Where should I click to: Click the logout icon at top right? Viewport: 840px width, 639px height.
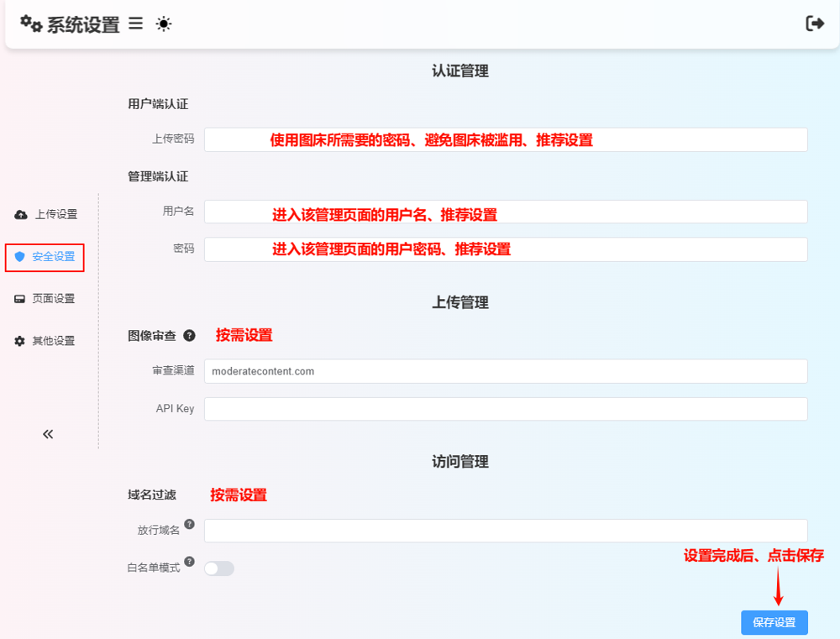coord(814,24)
